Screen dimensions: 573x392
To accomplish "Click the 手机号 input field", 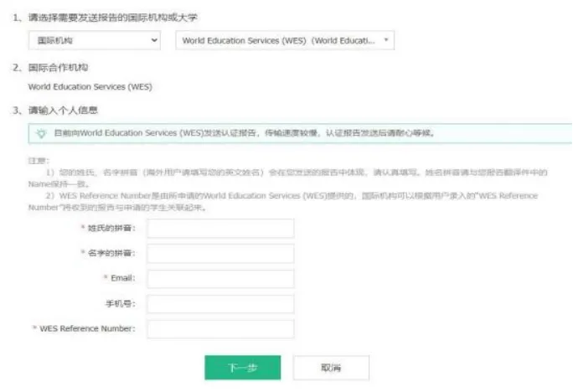I will pyautogui.click(x=220, y=304).
